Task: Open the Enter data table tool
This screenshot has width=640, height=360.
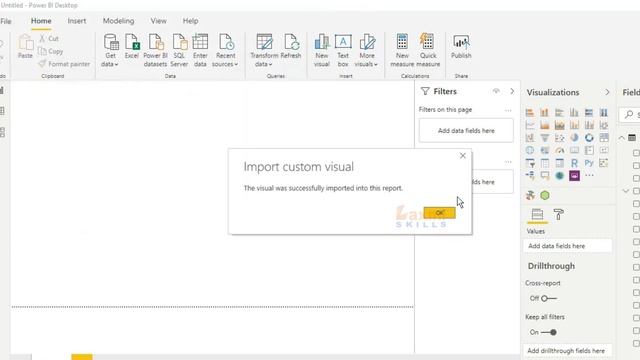Action: click(200, 50)
